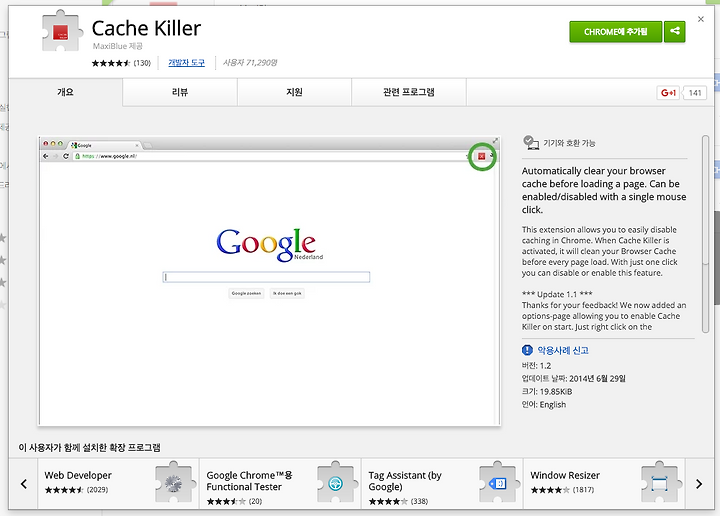Click the Cache Killer puzzle-piece icon
Image resolution: width=720 pixels, height=516 pixels.
pos(62,31)
